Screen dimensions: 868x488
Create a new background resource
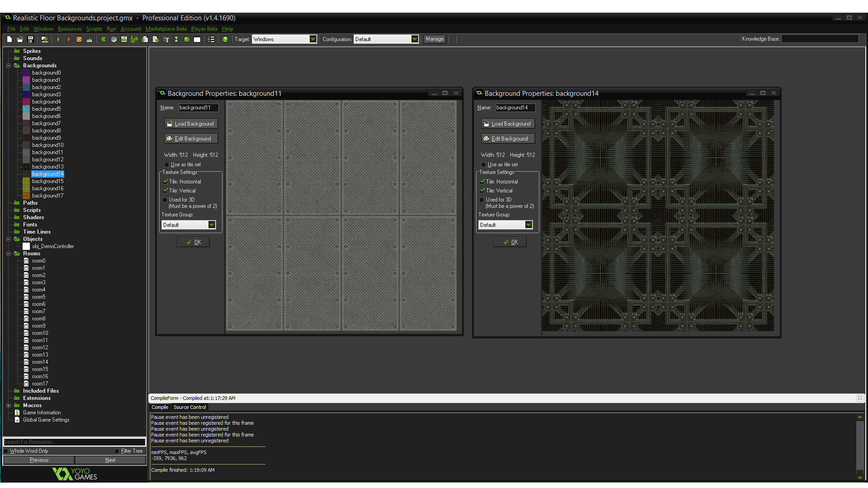[124, 39]
